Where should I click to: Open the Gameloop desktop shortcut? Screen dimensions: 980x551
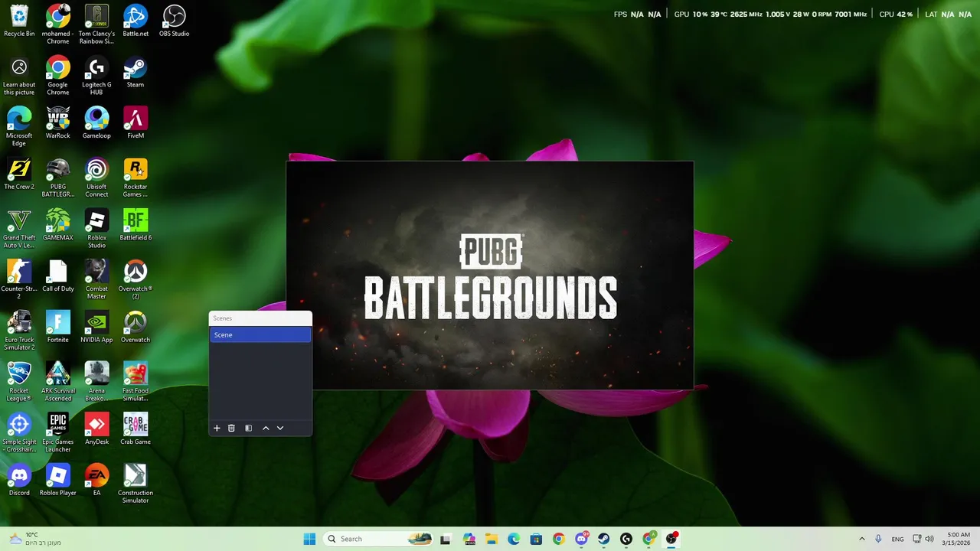96,122
